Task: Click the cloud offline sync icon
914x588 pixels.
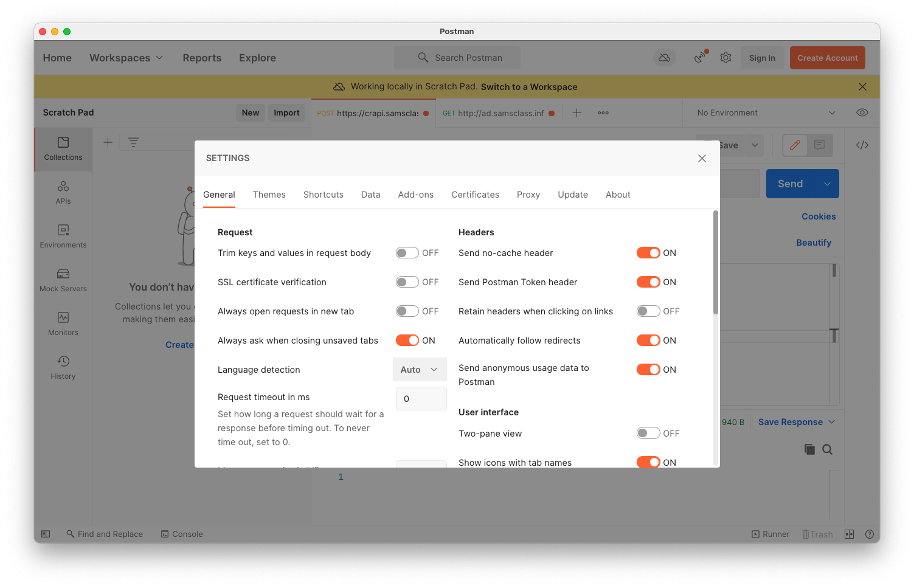Action: 665,58
